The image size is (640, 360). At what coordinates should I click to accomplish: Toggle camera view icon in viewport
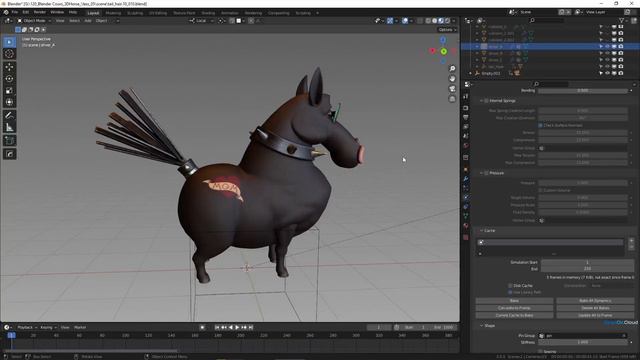click(452, 89)
